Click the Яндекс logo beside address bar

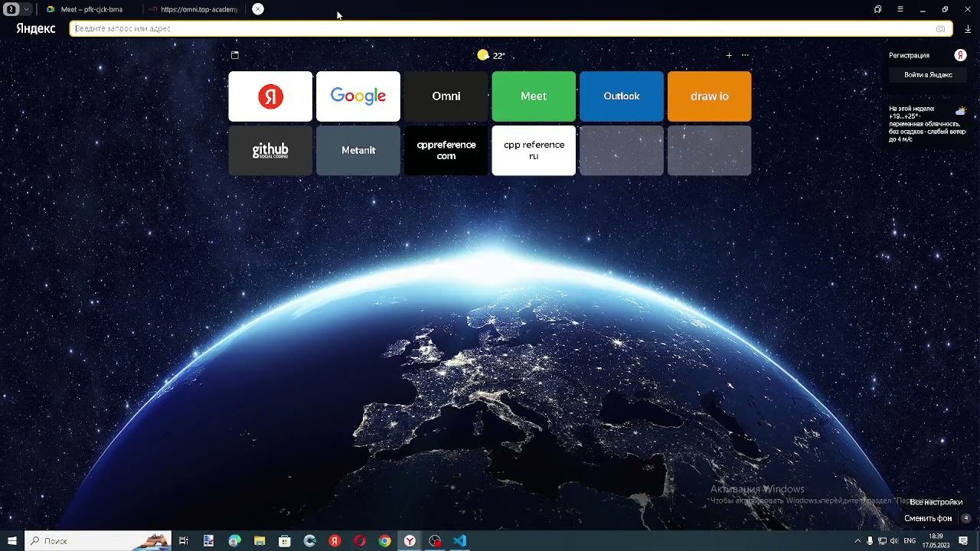[x=36, y=28]
